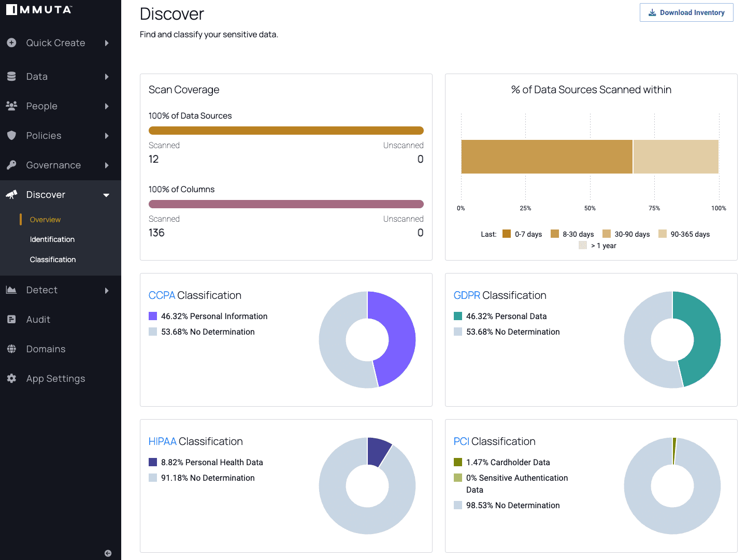
Task: Click the GDPR Personal Data teal swatch
Action: point(458,316)
